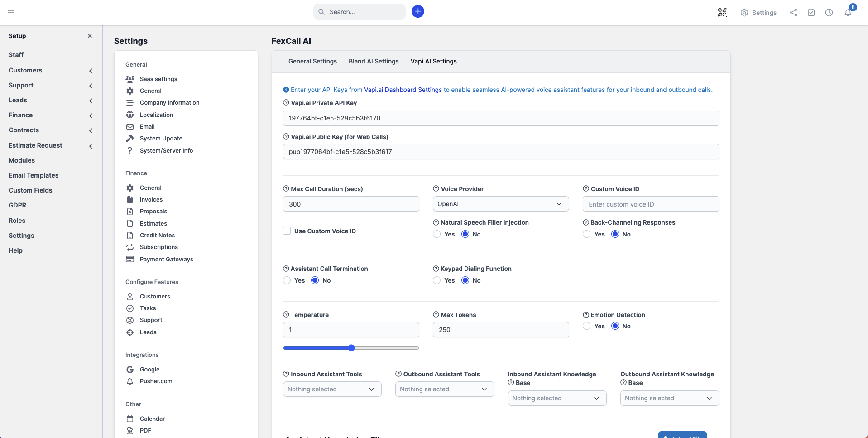The image size is (868, 438).
Task: Switch to the Bland.AI Settings tab
Action: pyautogui.click(x=374, y=61)
